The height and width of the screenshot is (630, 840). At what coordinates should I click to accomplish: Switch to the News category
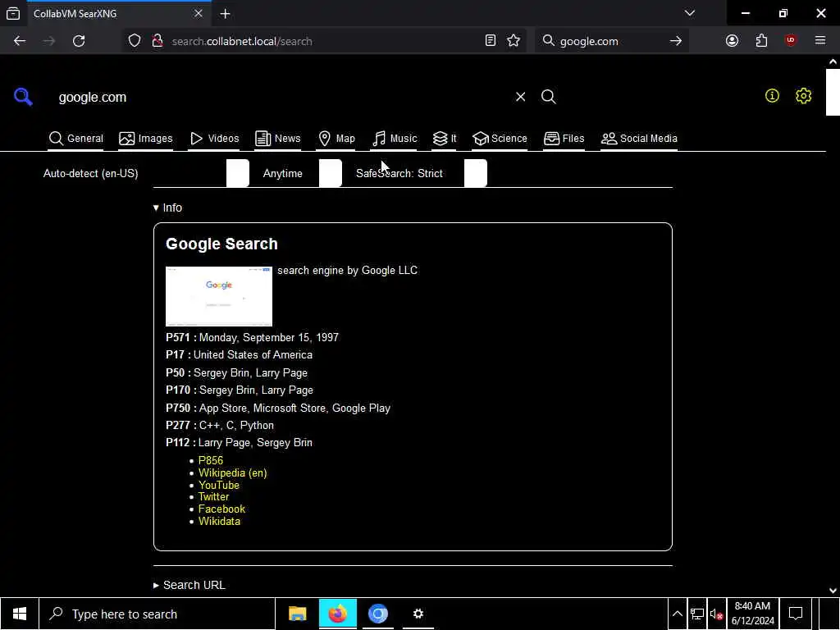click(277, 139)
